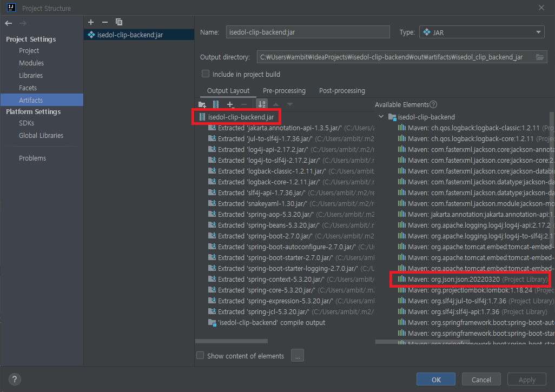The image size is (555, 392).
Task: Click the OK button
Action: click(x=435, y=380)
